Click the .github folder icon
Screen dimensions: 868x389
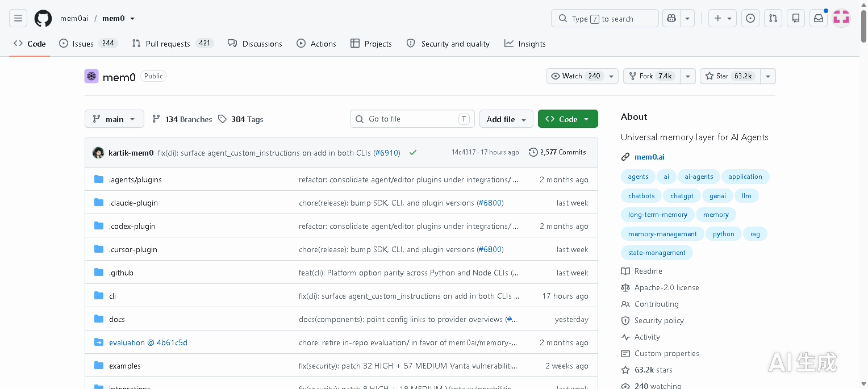tap(99, 273)
